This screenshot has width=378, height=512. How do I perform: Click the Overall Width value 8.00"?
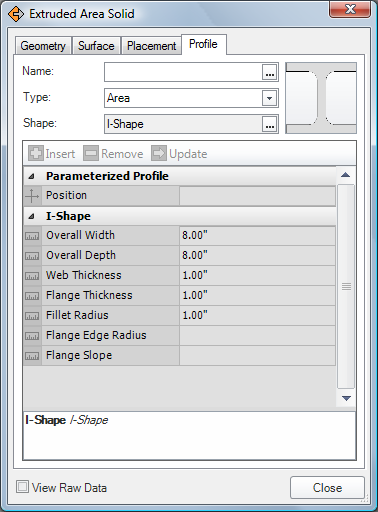(x=257, y=236)
